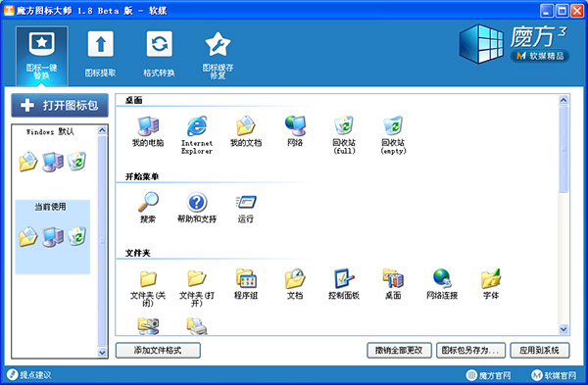Click the 开始菜单 section header
Viewport: 588px width, 385px height.
coord(142,176)
